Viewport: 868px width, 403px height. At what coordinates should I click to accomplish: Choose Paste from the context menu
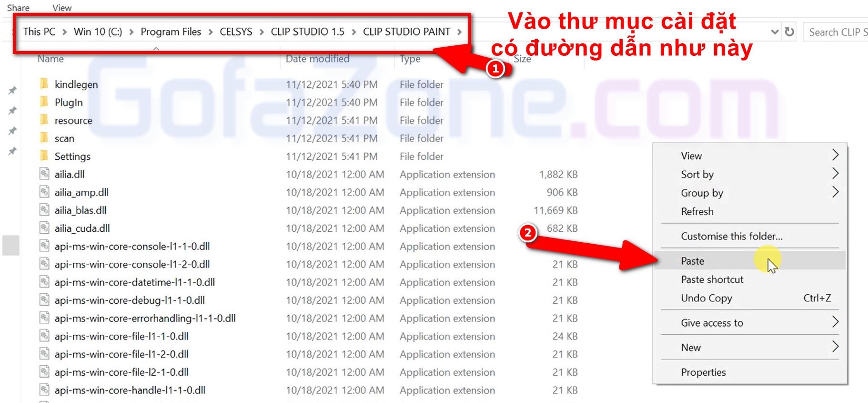pyautogui.click(x=693, y=261)
